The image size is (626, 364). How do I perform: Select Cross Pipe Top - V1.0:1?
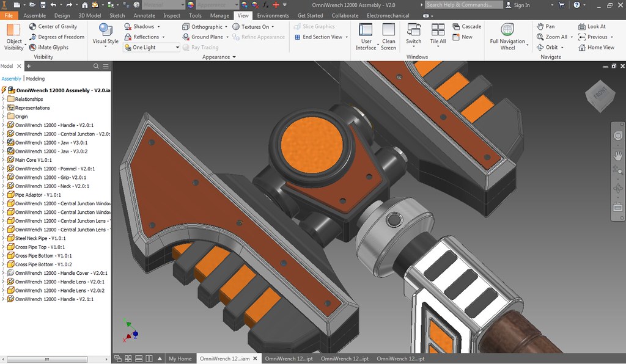click(x=36, y=247)
